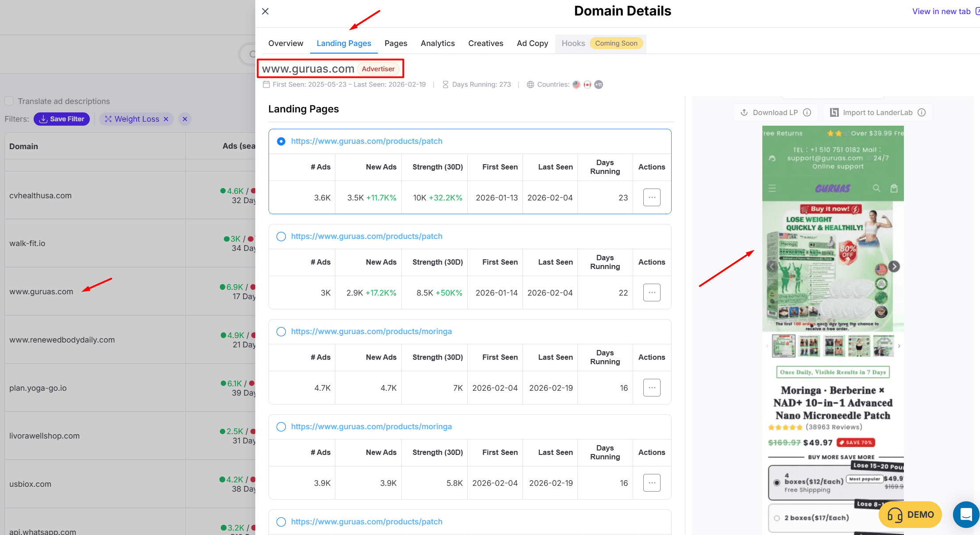The height and width of the screenshot is (535, 980).
Task: Open the Creatives tab
Action: point(485,43)
